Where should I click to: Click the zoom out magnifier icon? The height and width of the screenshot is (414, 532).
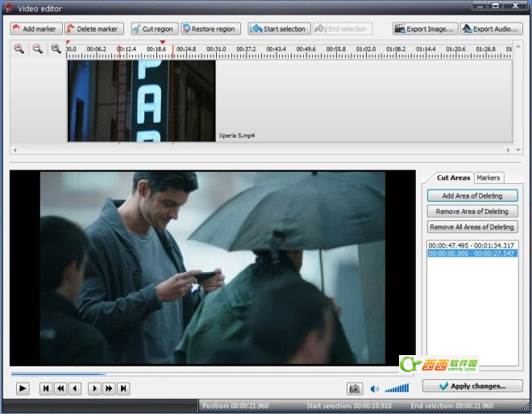click(x=37, y=49)
